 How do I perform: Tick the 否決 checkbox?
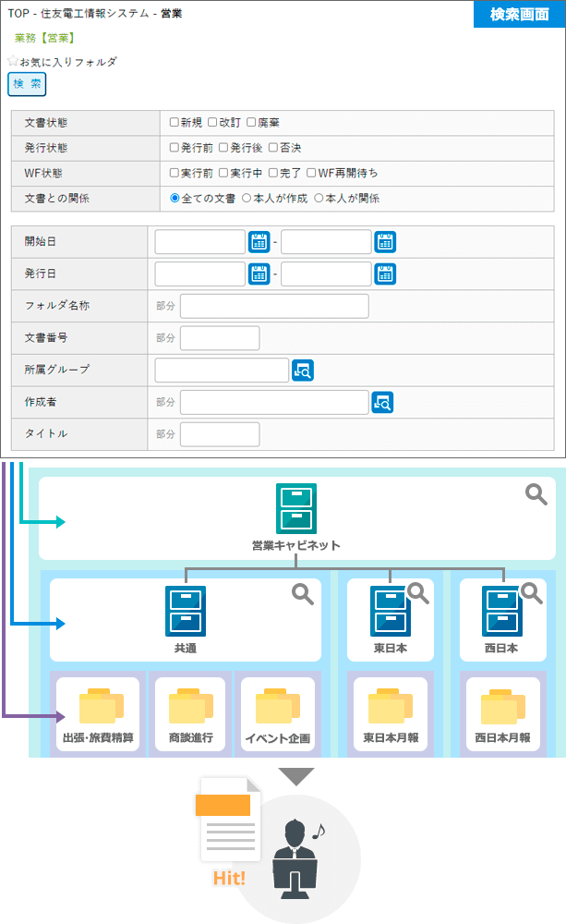272,147
